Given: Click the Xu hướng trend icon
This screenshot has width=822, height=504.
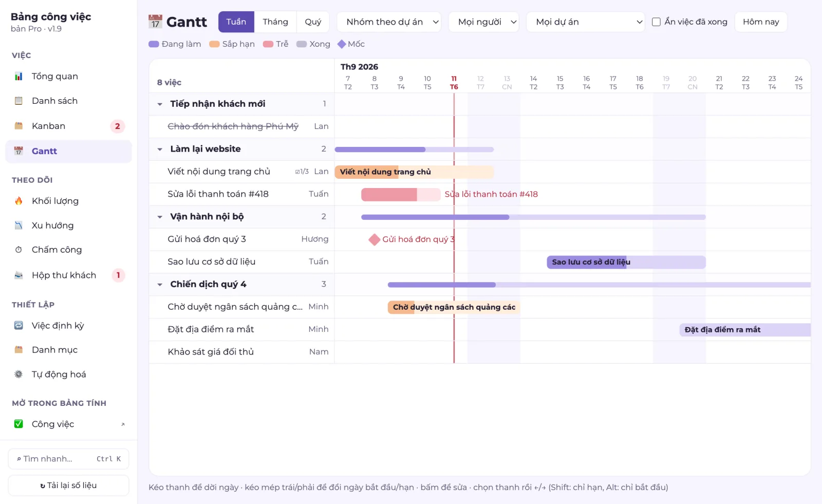Looking at the screenshot, I should 18,225.
